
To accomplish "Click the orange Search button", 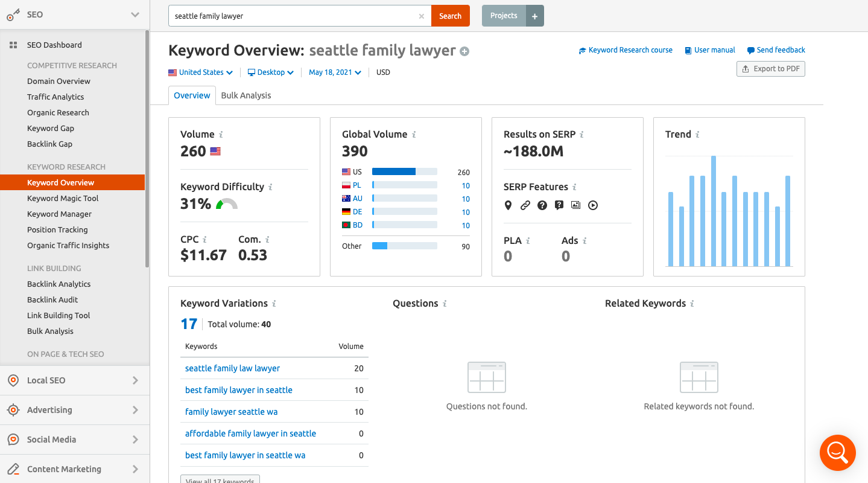I will pos(450,16).
